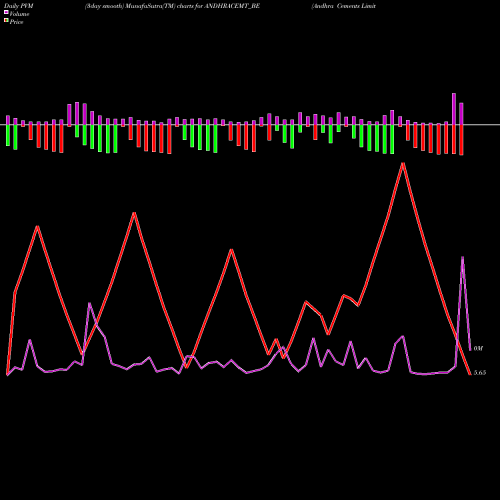Select the Price legend label
Screen dimensions: 500x500
pos(16,22)
